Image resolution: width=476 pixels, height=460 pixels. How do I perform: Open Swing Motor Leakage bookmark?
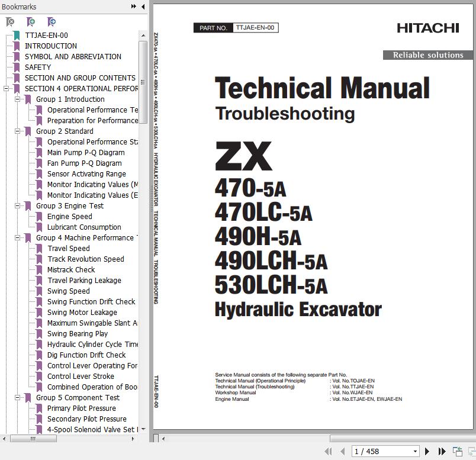82,312
